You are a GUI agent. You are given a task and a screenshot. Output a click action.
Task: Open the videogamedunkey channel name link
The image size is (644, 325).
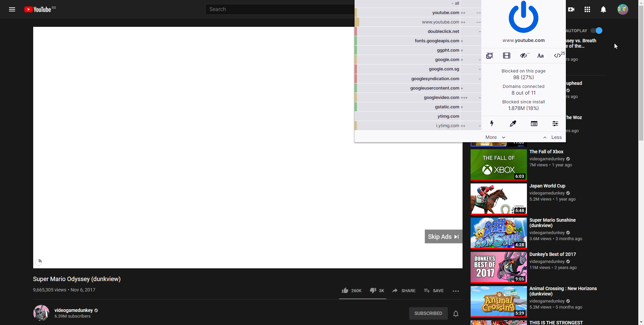pos(73,310)
